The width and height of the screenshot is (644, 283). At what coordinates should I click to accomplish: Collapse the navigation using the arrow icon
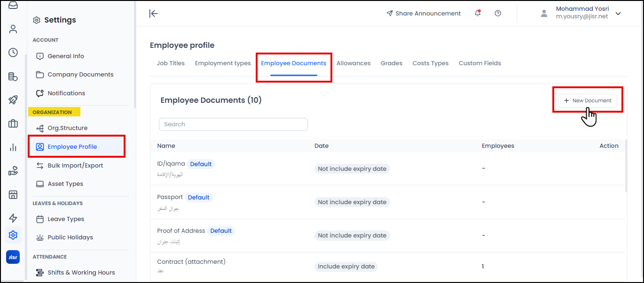click(154, 14)
